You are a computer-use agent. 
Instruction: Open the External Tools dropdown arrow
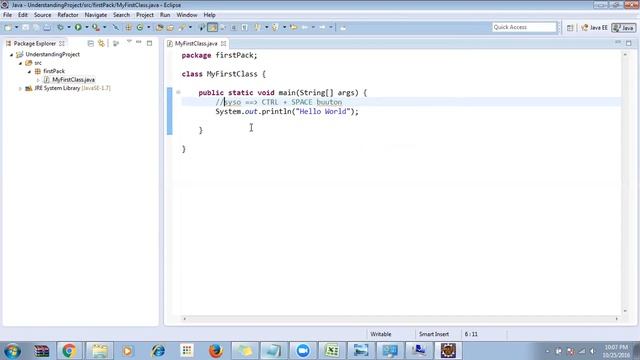[x=104, y=27]
